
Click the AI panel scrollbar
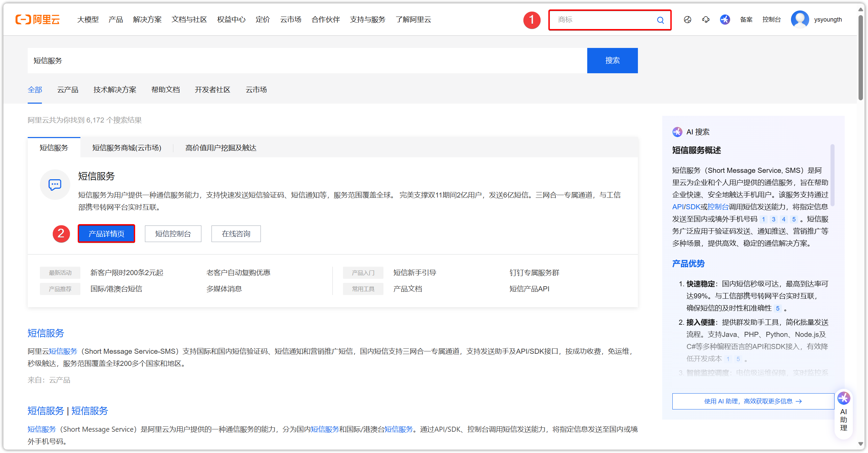coord(833,175)
